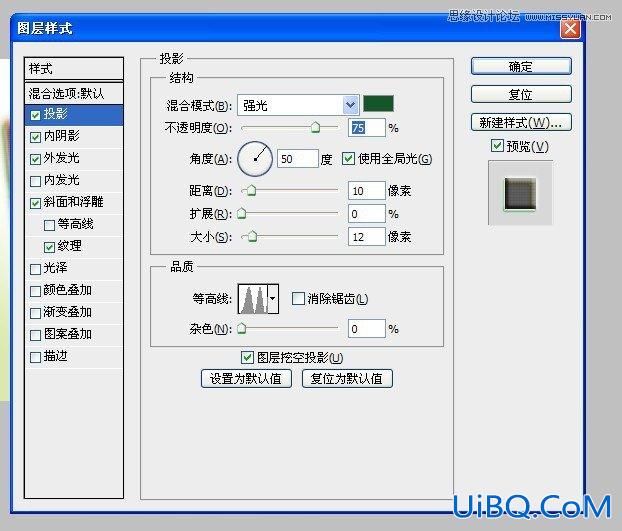Open the 内阴影 settings row
The width and height of the screenshot is (622, 531).
pos(74,136)
